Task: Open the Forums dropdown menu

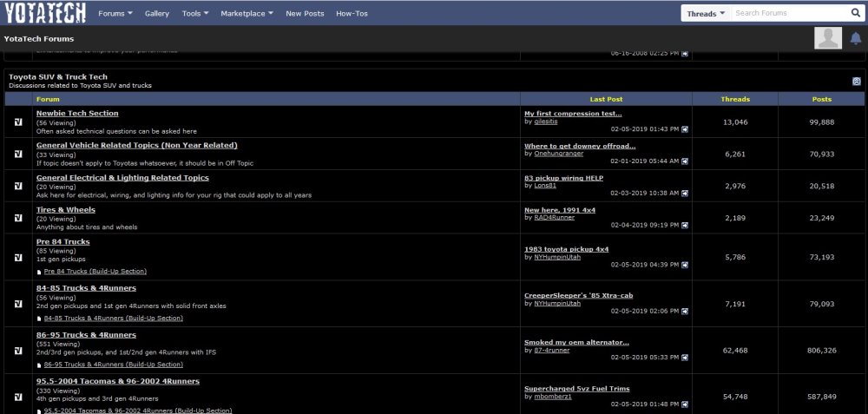Action: pos(115,13)
